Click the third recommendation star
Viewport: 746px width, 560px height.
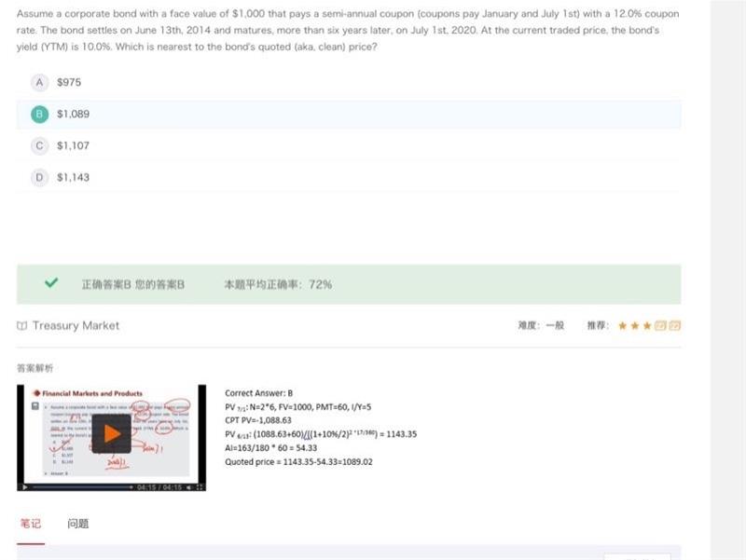pos(647,325)
